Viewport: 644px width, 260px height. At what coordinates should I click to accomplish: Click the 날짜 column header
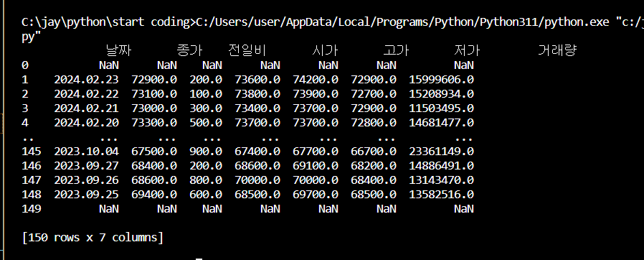[x=119, y=50]
